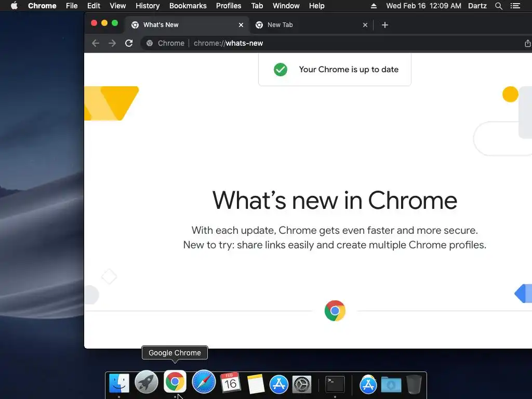The height and width of the screenshot is (399, 532).
Task: Open the Downloads folder in Dock
Action: click(x=391, y=385)
